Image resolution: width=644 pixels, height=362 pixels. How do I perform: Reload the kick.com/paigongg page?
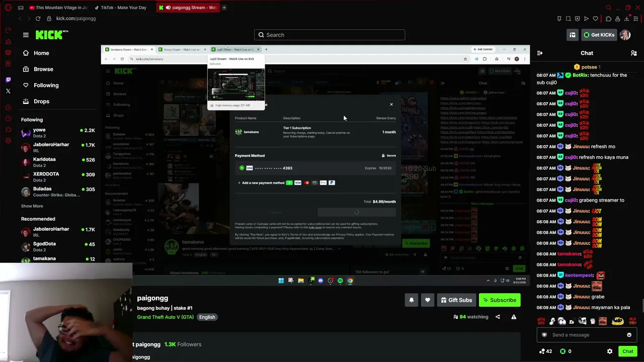pyautogui.click(x=38, y=19)
